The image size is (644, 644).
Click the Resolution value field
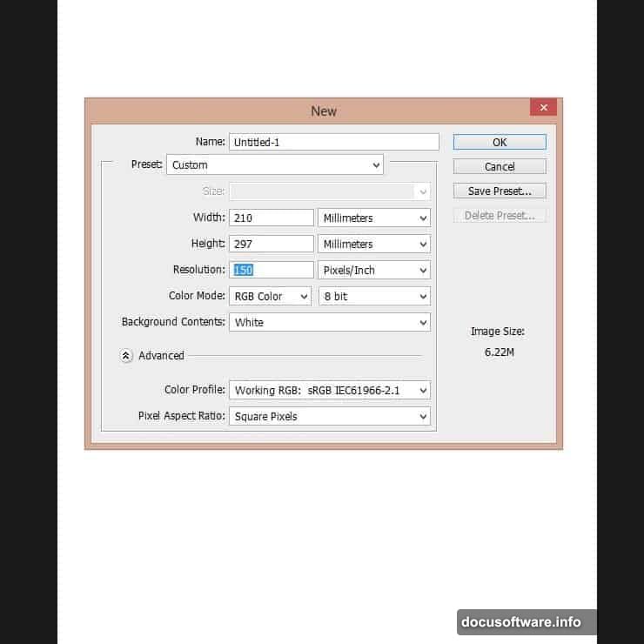272,270
